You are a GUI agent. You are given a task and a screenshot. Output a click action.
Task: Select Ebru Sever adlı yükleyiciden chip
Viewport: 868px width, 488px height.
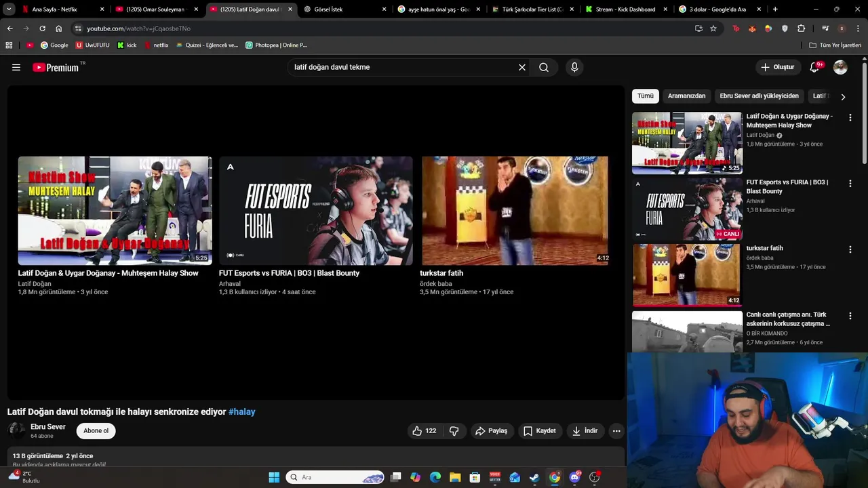pos(759,96)
